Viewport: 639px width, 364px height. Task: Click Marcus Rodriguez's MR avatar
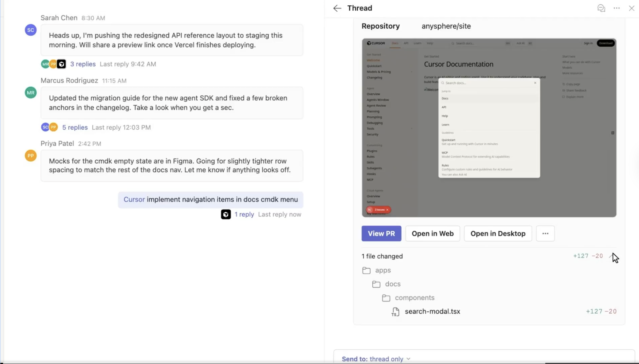(31, 93)
